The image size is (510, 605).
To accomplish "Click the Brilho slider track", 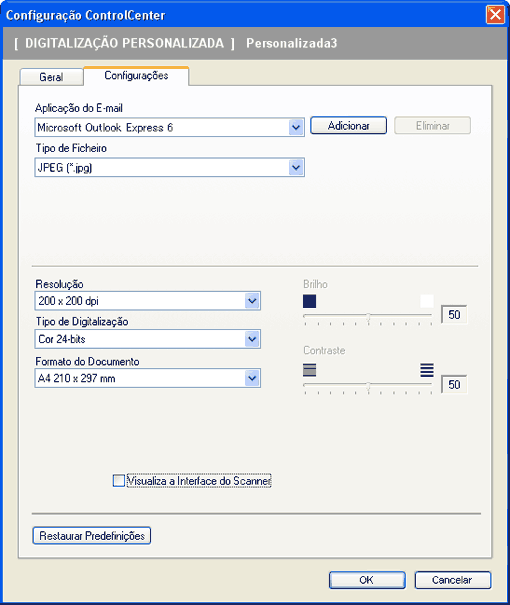I will coord(368,316).
